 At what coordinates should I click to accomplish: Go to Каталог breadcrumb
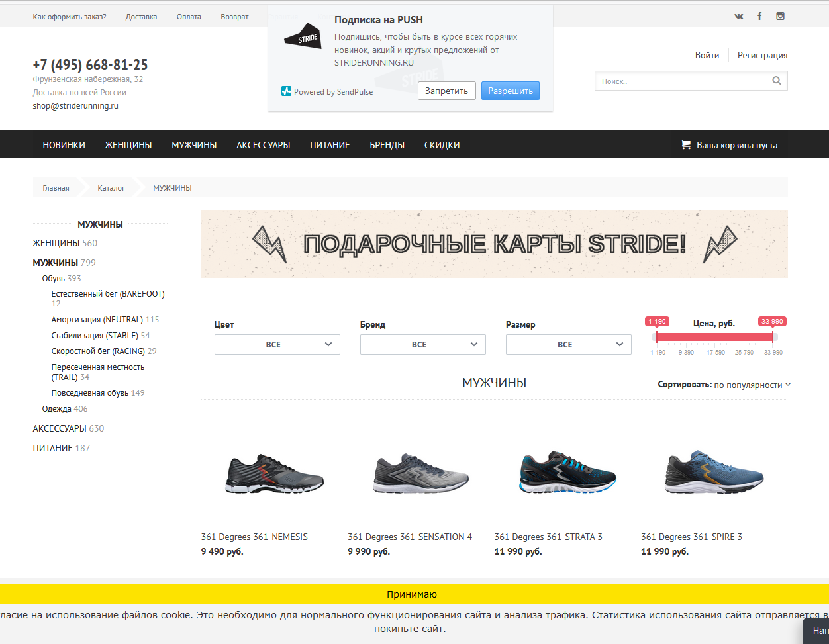click(x=111, y=188)
